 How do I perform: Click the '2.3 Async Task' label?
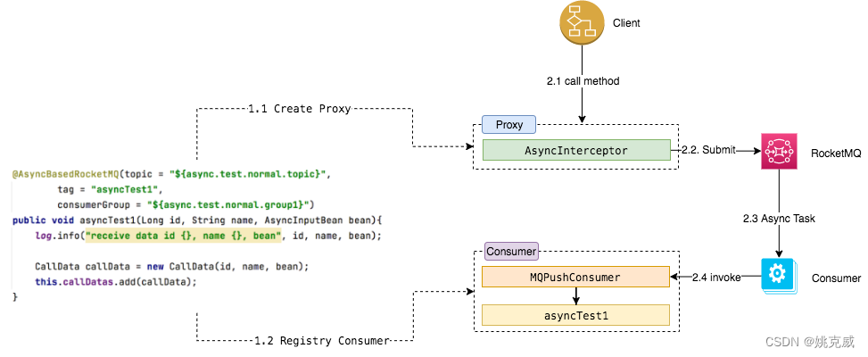click(x=779, y=219)
